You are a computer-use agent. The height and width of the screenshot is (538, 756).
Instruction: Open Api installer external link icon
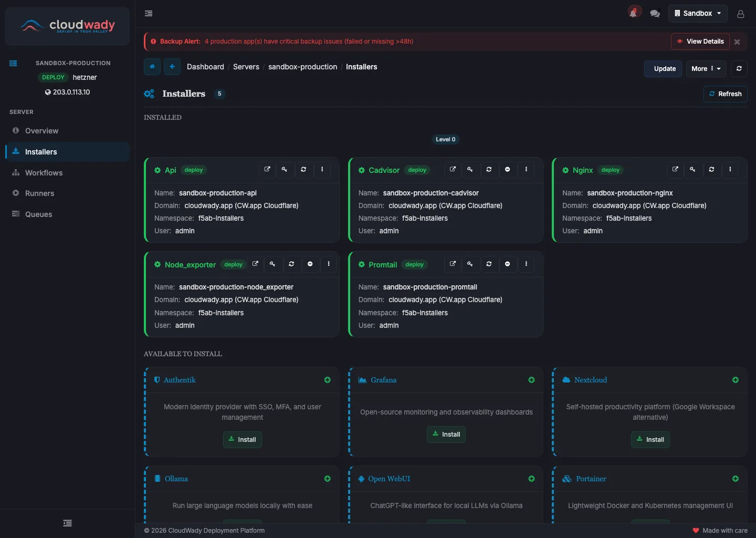[267, 169]
